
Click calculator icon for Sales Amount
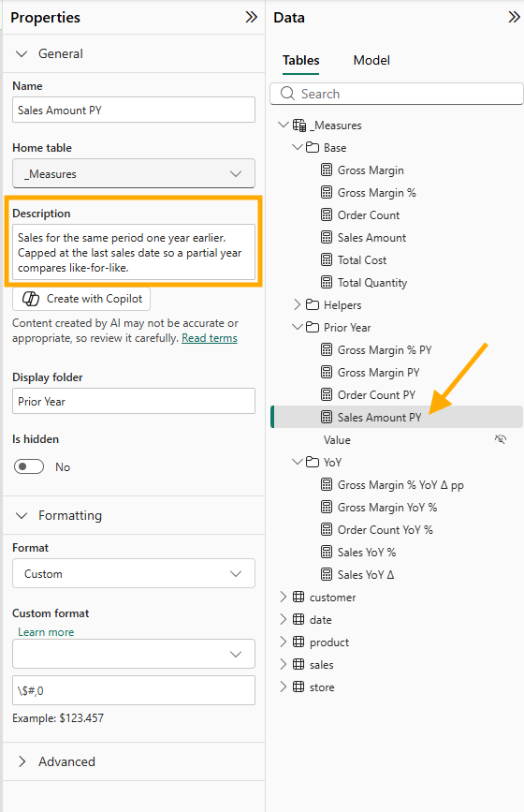pos(327,237)
